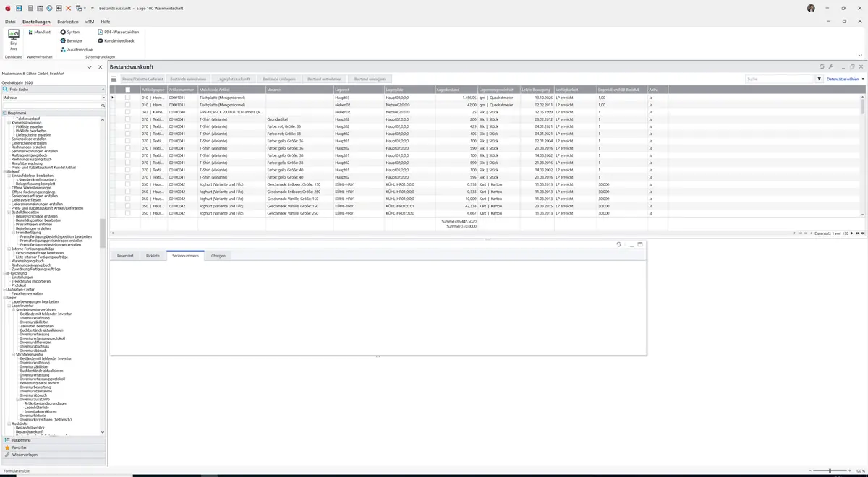Open System settings in the ribbon
Screen dimensions: 868x477
click(x=70, y=32)
